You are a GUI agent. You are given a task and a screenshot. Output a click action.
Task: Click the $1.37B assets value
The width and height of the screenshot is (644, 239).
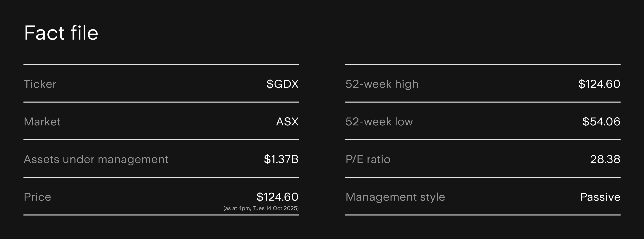[x=281, y=159]
